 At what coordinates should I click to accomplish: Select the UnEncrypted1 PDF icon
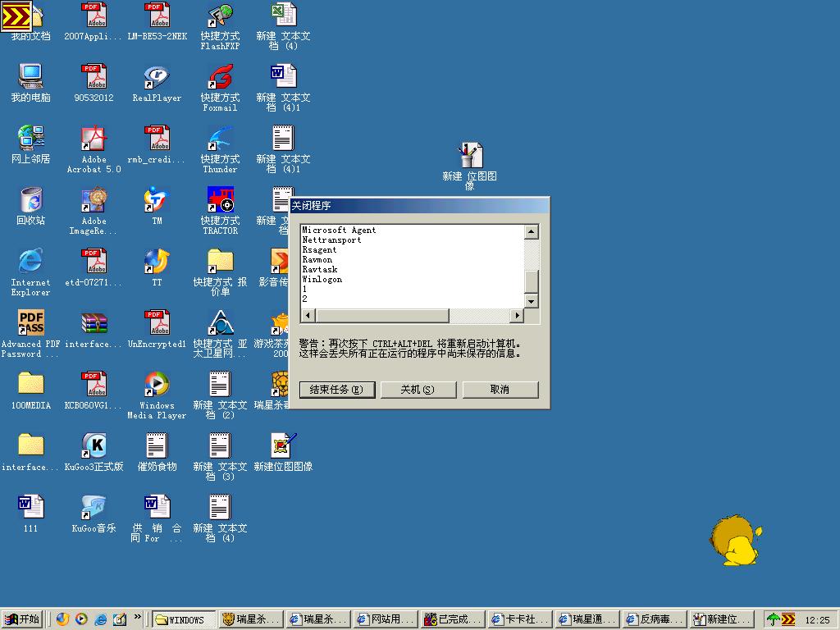[157, 328]
